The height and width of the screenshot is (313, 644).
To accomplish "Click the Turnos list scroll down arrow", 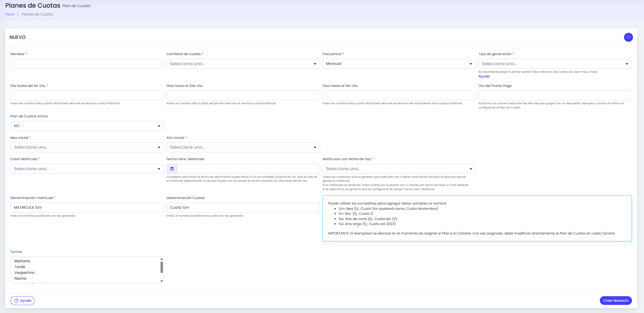I will [x=162, y=281].
